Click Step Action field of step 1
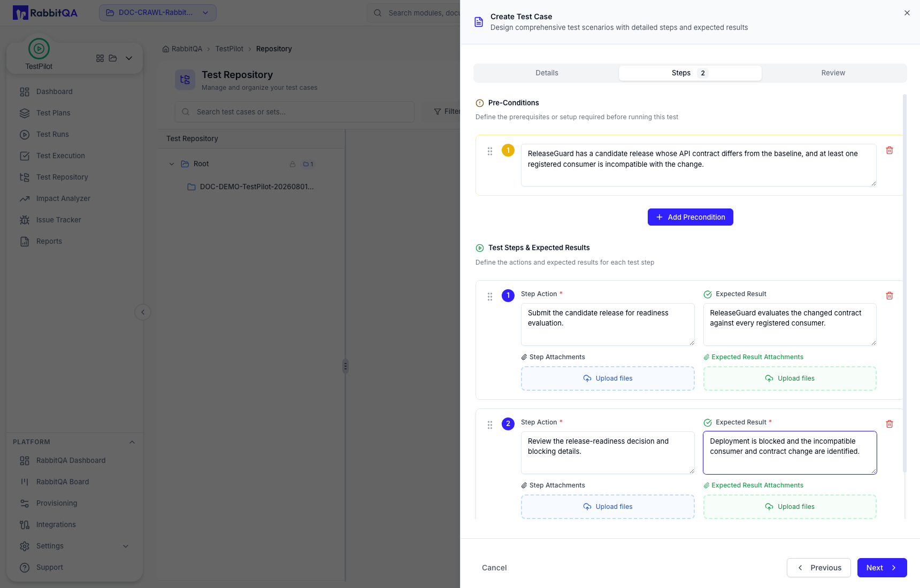This screenshot has height=588, width=920. click(608, 324)
